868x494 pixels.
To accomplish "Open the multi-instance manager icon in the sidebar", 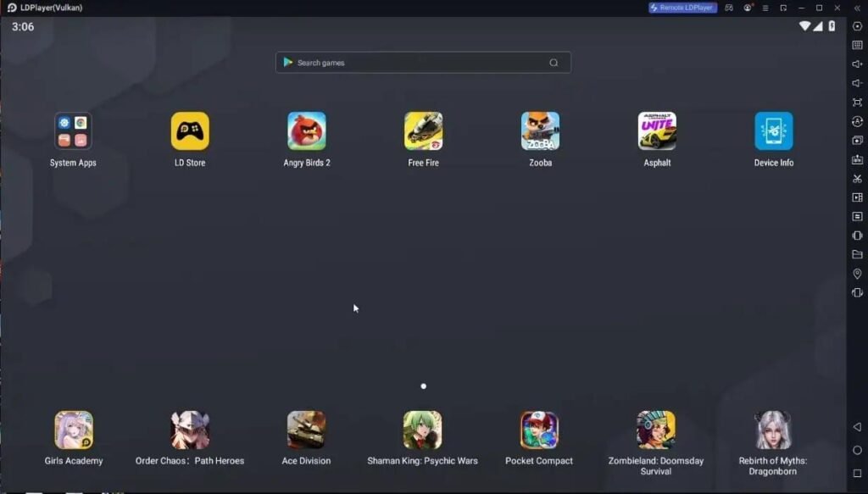I will pyautogui.click(x=857, y=141).
